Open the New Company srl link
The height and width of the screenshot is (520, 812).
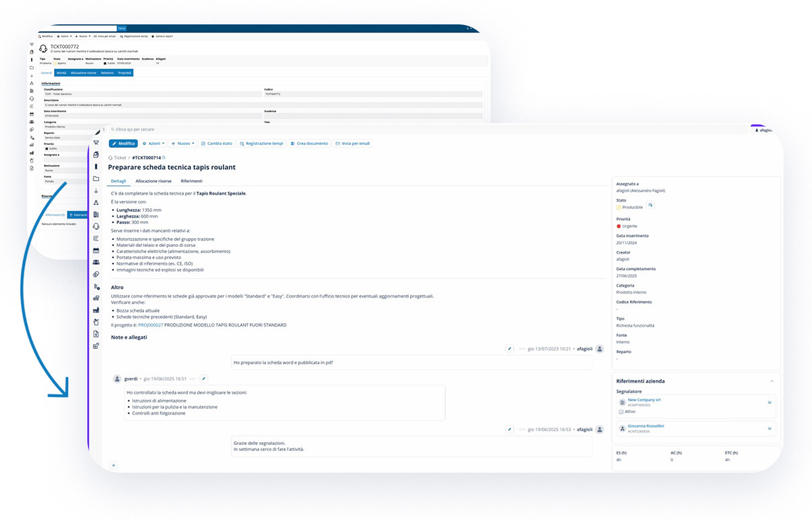click(x=644, y=400)
